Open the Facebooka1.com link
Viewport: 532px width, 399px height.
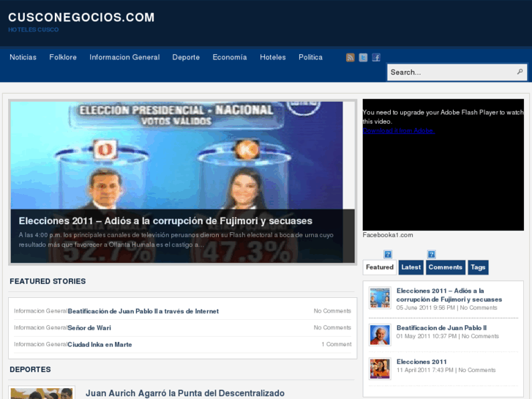tap(388, 235)
